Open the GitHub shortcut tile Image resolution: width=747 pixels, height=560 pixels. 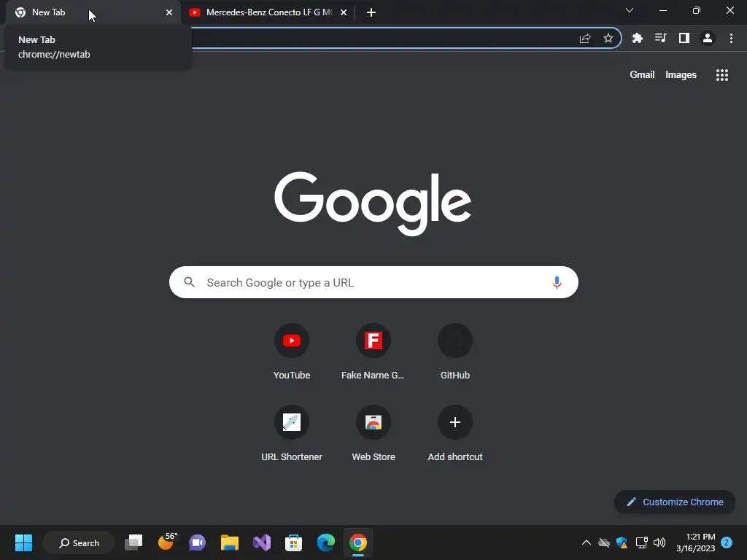tap(455, 341)
